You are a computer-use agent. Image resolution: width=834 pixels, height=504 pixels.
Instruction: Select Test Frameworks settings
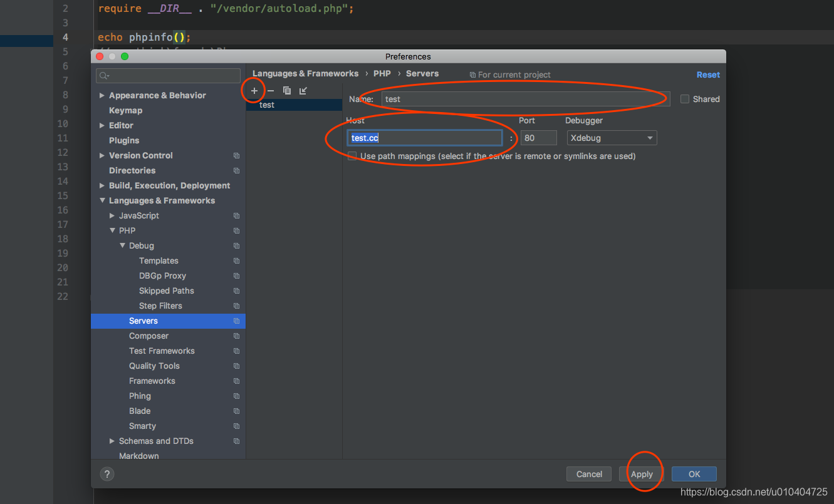click(x=162, y=351)
